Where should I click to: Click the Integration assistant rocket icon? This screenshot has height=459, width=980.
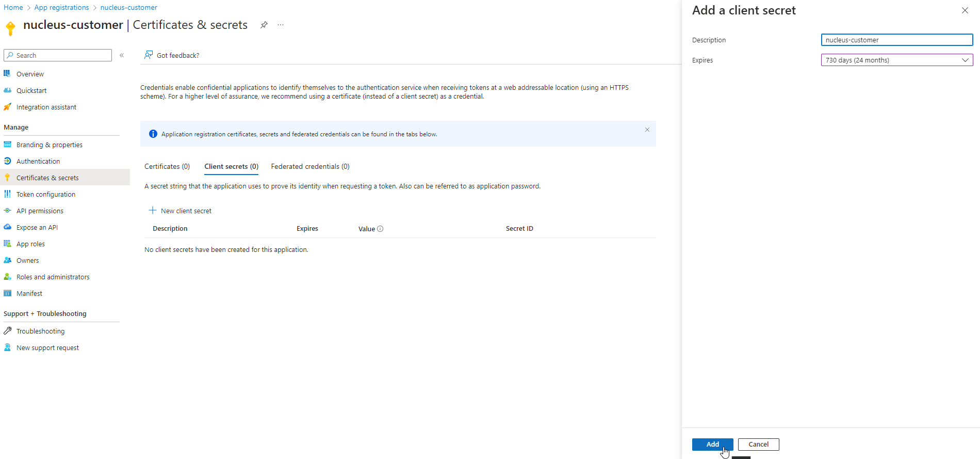[x=7, y=107]
